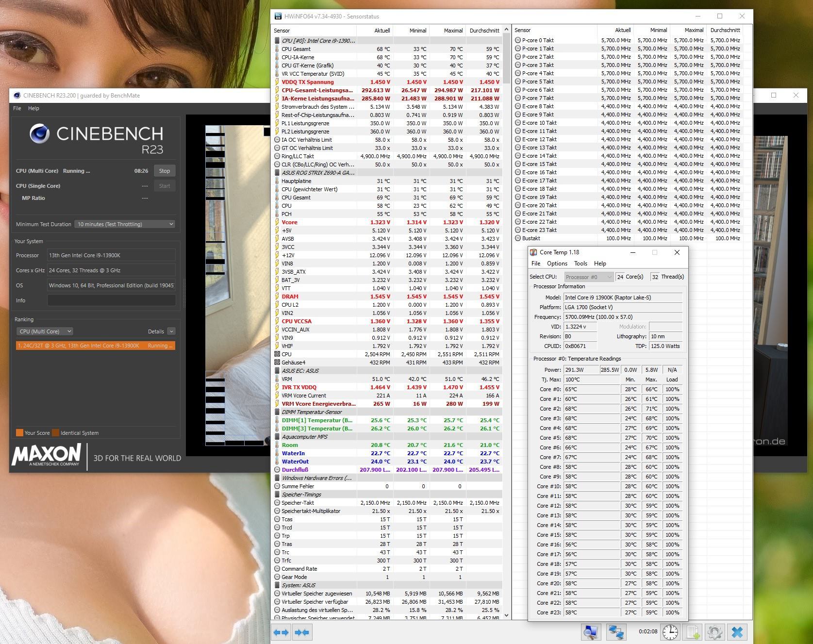Select the PL1 Leistungsgrenze row
This screenshot has height=644, width=813.
click(387, 123)
